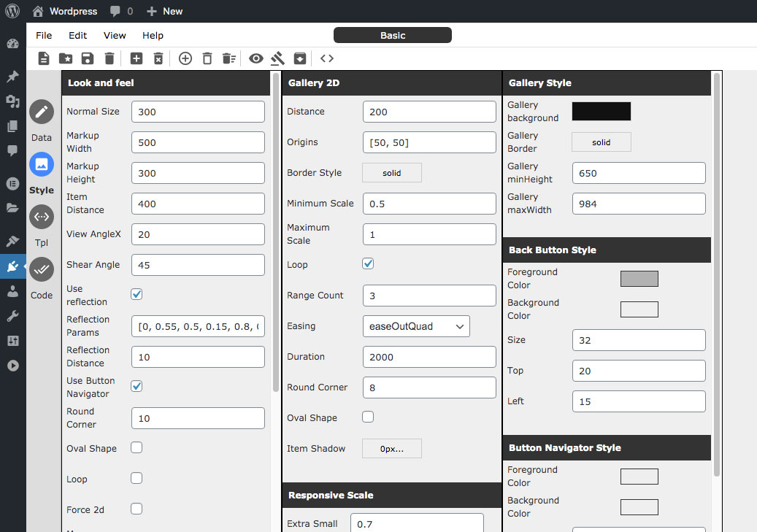Click the preview eye icon
757x532 pixels.
point(256,58)
